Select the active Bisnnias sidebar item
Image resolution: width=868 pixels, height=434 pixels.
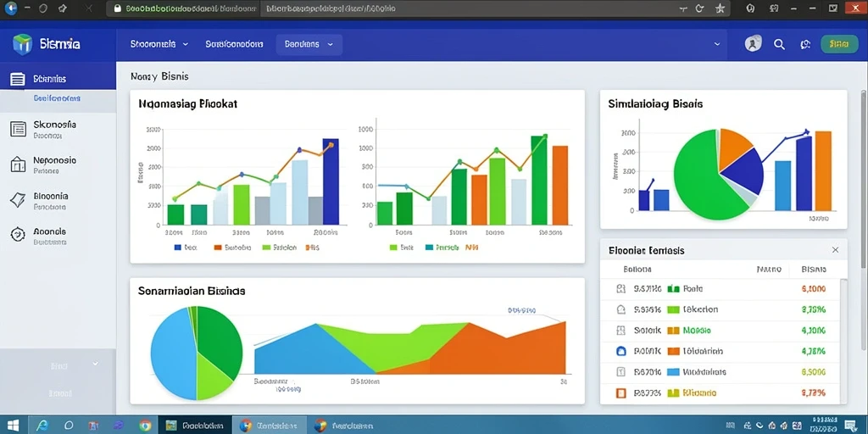click(58, 79)
